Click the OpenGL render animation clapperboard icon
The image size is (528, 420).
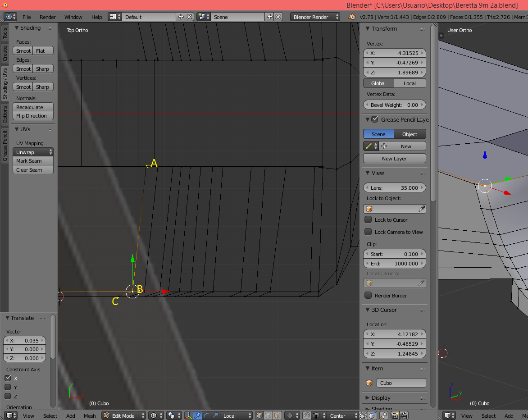(404, 415)
